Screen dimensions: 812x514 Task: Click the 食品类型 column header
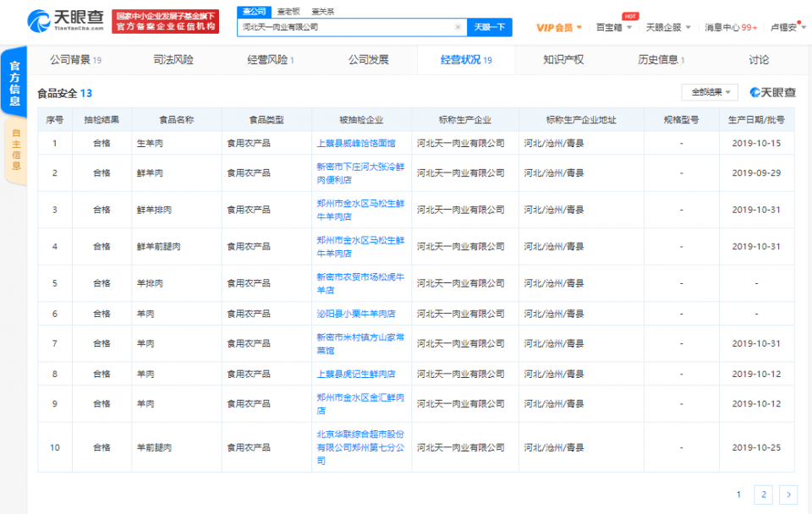(x=266, y=120)
